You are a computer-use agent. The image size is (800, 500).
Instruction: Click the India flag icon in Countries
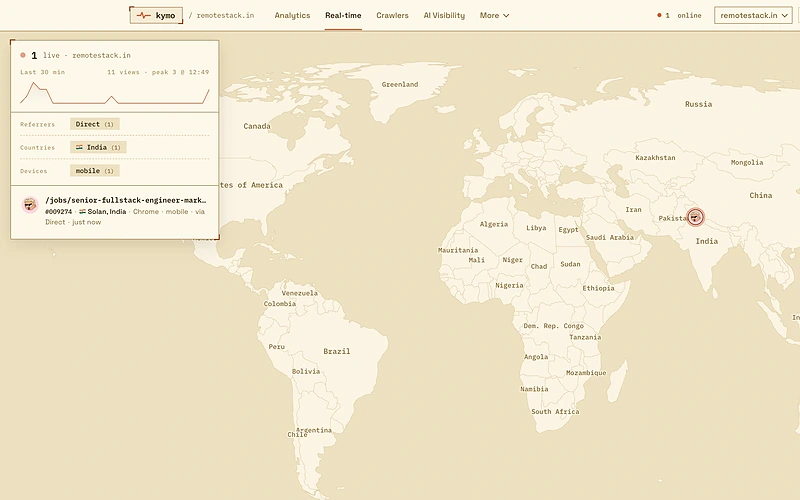(80, 147)
